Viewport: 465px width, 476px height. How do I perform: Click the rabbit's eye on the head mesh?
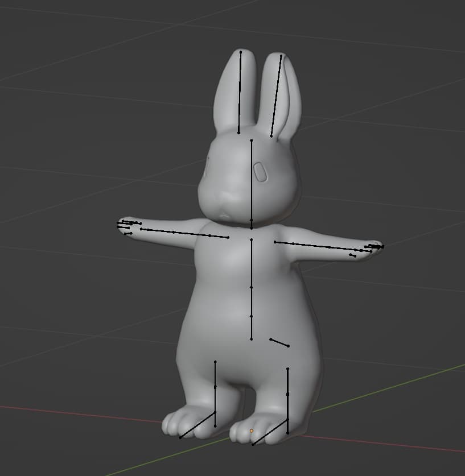(261, 172)
